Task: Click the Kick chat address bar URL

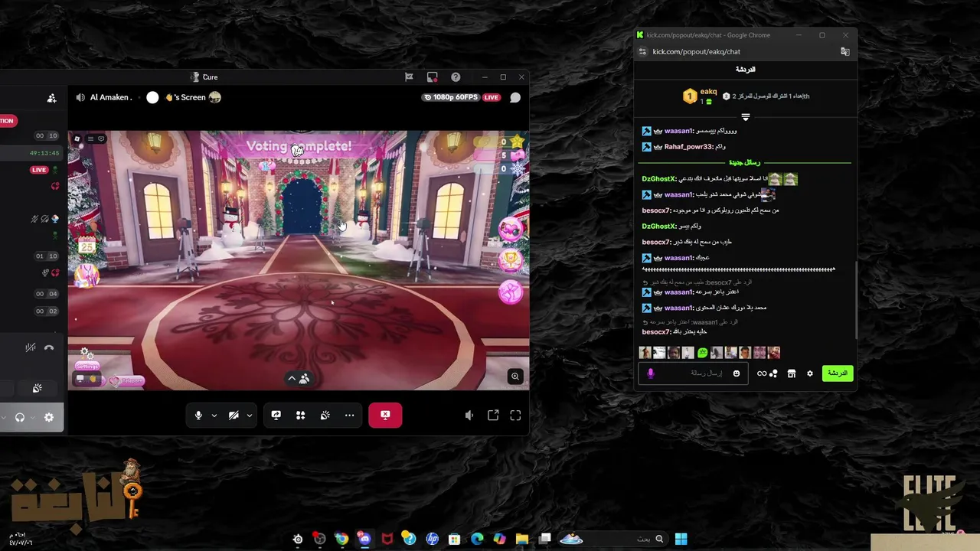Action: pyautogui.click(x=696, y=51)
